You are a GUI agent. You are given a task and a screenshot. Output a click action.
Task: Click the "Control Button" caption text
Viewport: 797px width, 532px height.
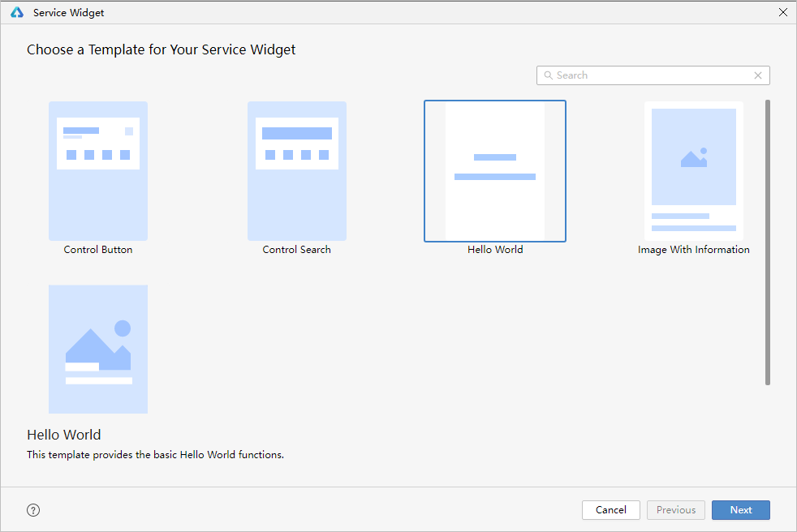click(x=98, y=250)
